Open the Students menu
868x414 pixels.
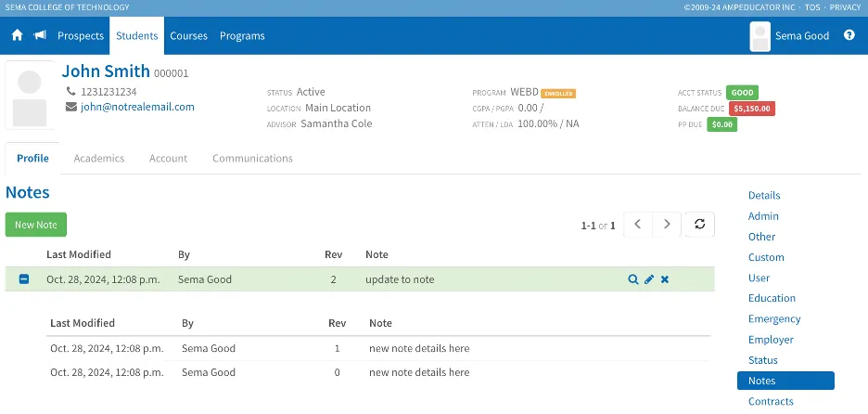click(x=136, y=35)
